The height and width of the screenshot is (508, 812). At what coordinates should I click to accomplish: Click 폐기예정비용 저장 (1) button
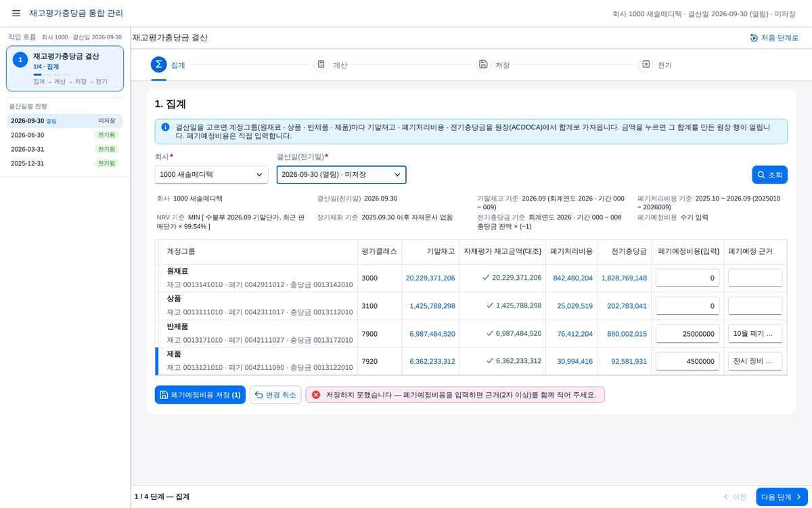pyautogui.click(x=200, y=395)
